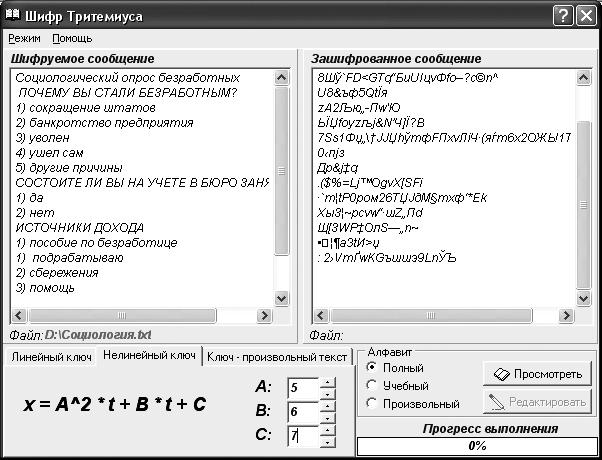Click the line '3) помощь'

[45, 288]
